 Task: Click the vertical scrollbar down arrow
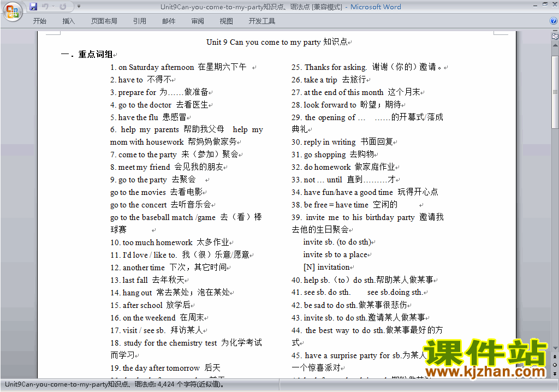coord(555,348)
